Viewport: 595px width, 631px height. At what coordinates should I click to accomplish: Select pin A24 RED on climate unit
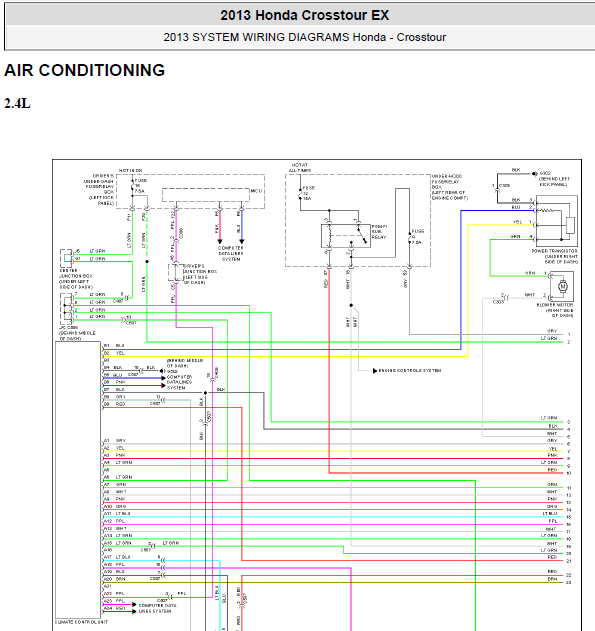[x=115, y=608]
